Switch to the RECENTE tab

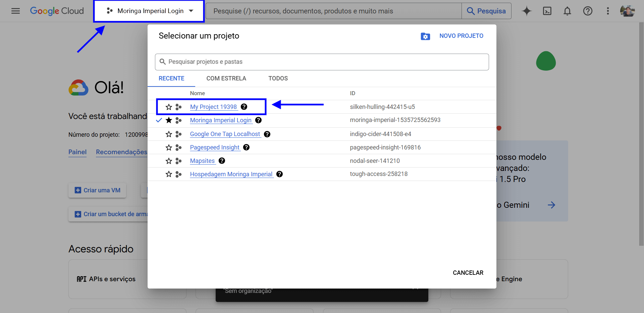171,78
